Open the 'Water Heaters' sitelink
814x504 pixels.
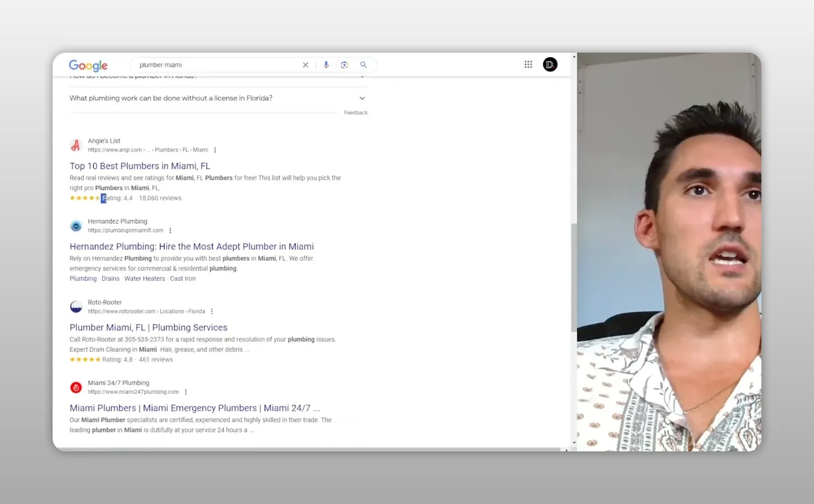pos(145,279)
